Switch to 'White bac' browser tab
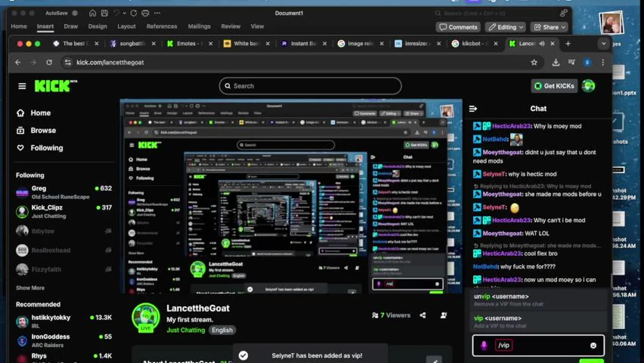The height and width of the screenshot is (363, 644). point(246,44)
